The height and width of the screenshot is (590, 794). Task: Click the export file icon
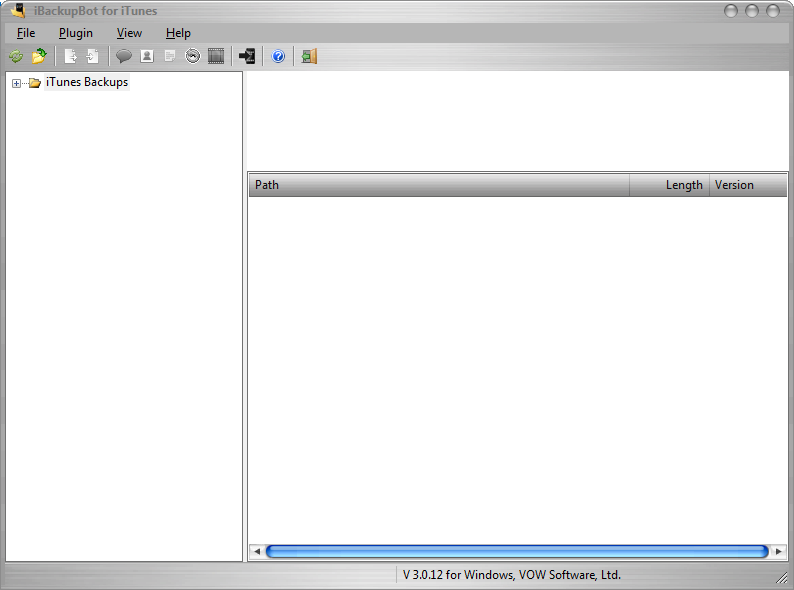[70, 56]
